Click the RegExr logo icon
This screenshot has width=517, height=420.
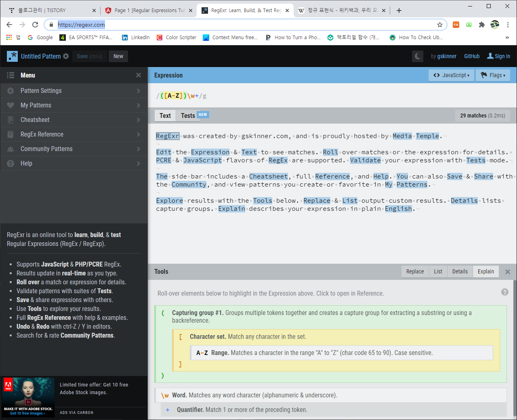(12, 56)
